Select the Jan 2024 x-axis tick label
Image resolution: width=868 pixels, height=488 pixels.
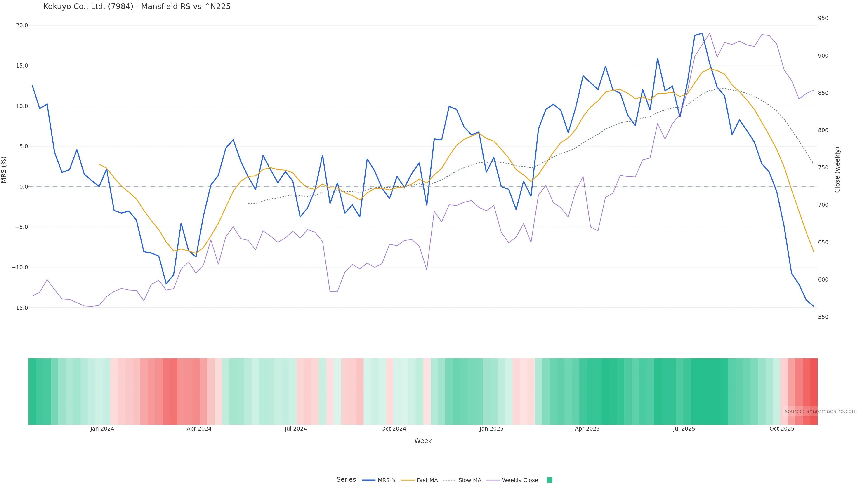coord(102,429)
